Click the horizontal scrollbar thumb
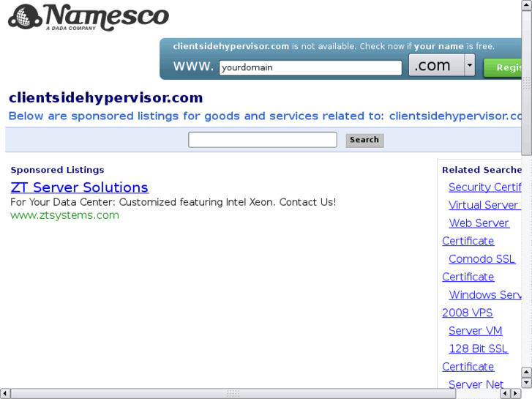Image resolution: width=532 pixels, height=399 pixels. pos(233,394)
